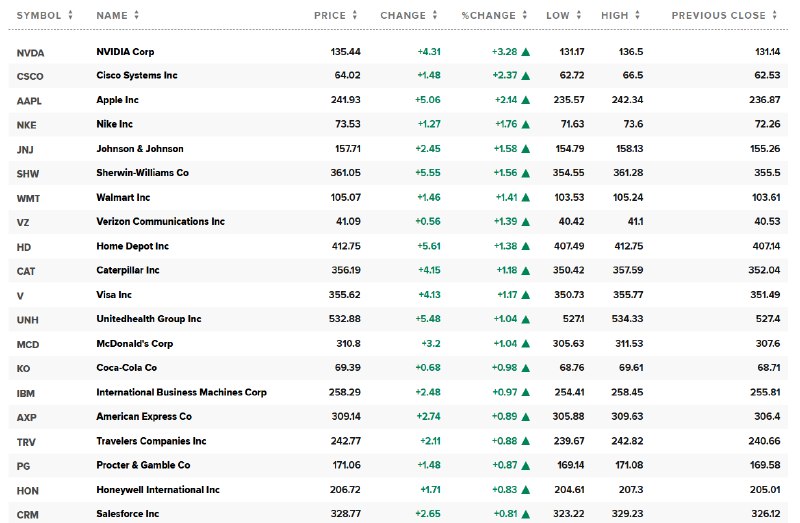The image size is (800, 523).
Task: Sort by CHANGE column arrows
Action: (x=435, y=15)
